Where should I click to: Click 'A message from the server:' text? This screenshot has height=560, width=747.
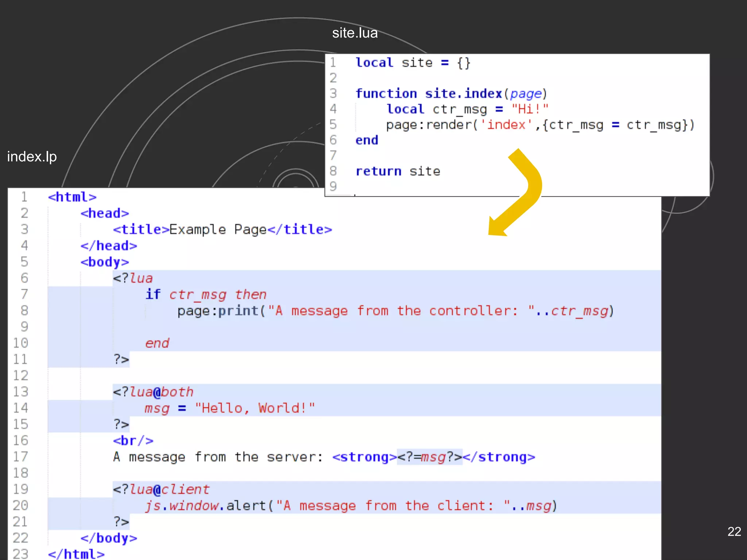(x=218, y=457)
